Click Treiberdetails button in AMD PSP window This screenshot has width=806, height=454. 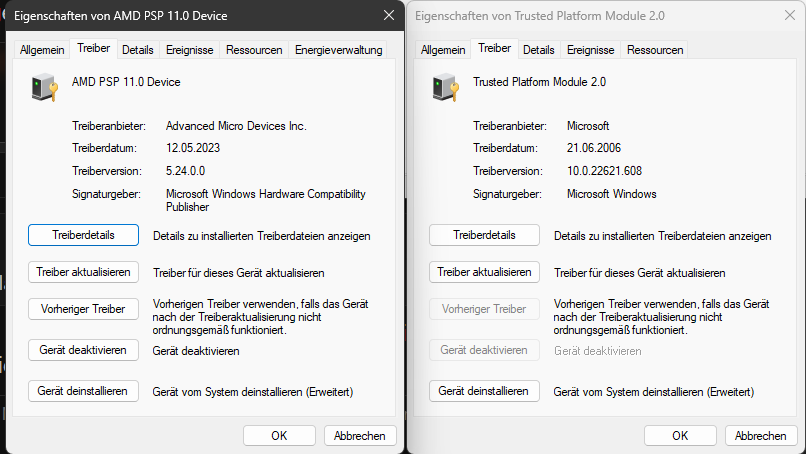coord(83,235)
